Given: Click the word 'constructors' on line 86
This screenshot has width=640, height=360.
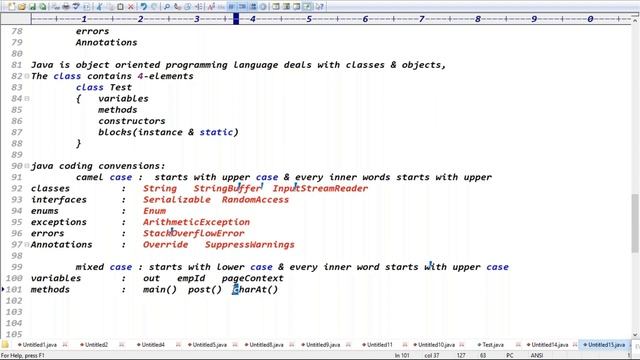Looking at the screenshot, I should pyautogui.click(x=132, y=121).
